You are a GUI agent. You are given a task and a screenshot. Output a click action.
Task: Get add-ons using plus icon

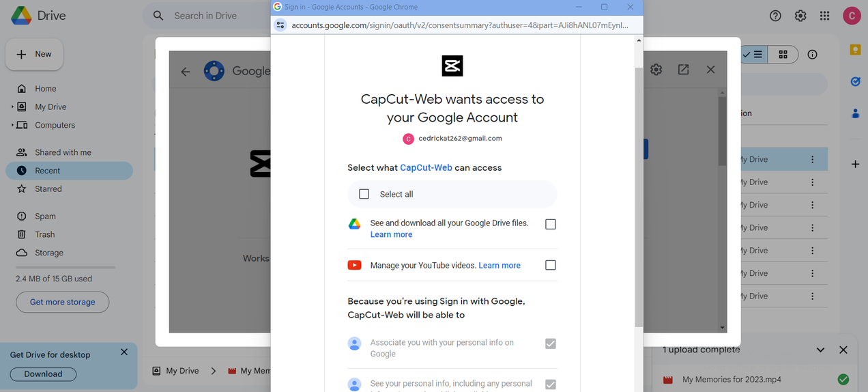[855, 164]
